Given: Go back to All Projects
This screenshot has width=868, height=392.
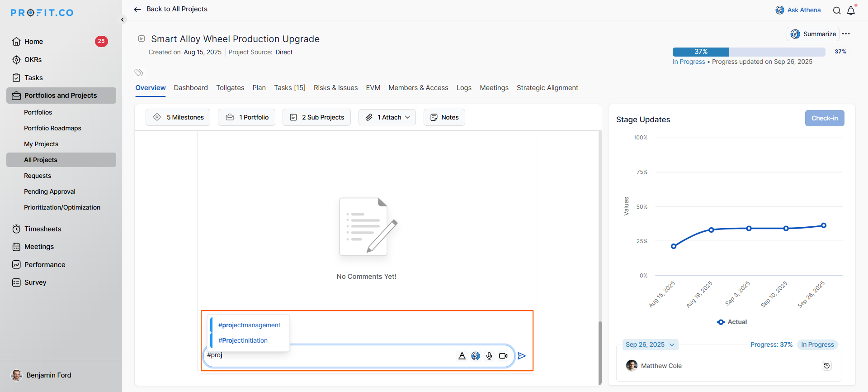Looking at the screenshot, I should [171, 9].
